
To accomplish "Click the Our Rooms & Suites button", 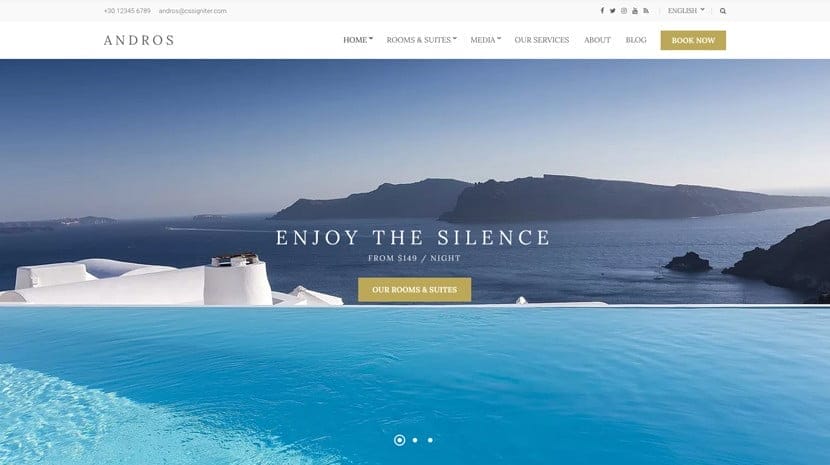I will 414,290.
